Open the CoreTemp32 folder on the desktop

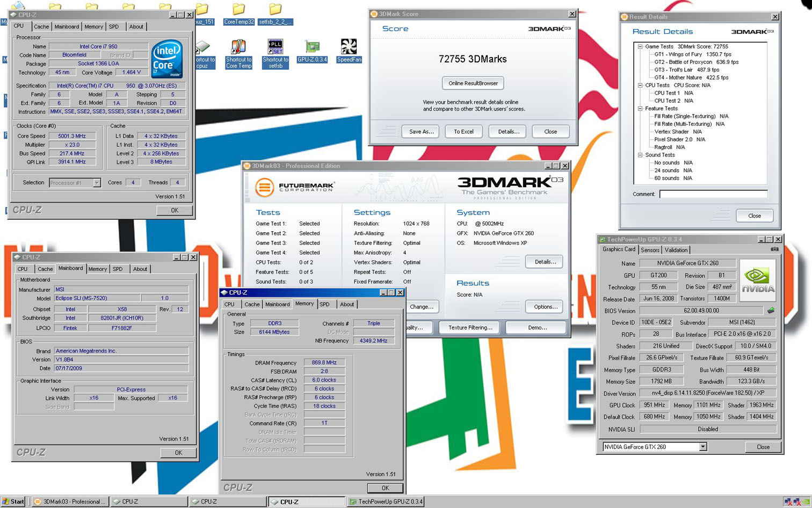click(x=239, y=15)
